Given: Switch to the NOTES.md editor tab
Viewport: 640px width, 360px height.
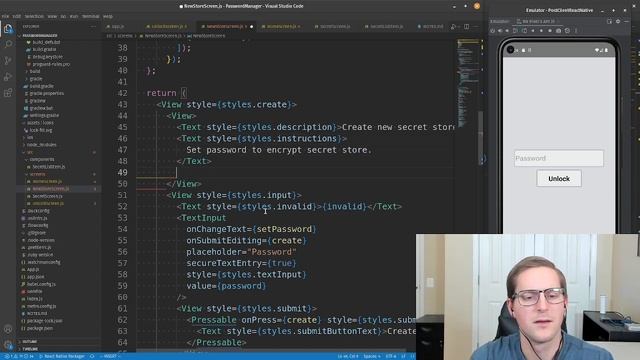Looking at the screenshot, I should 430,27.
